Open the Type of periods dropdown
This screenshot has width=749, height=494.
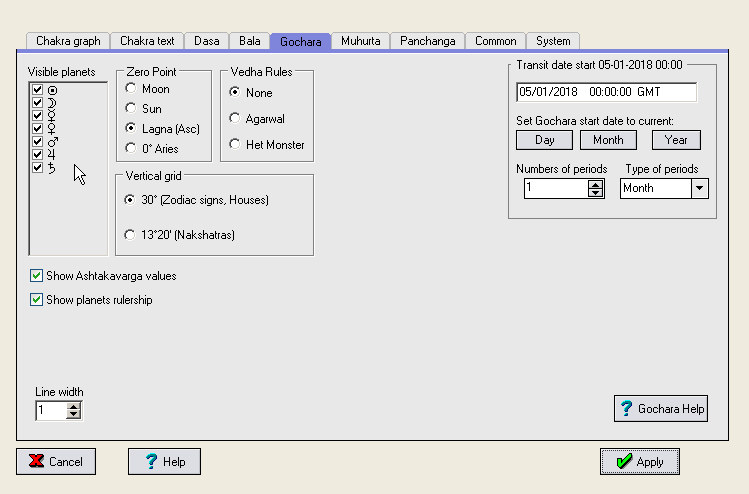pyautogui.click(x=699, y=188)
